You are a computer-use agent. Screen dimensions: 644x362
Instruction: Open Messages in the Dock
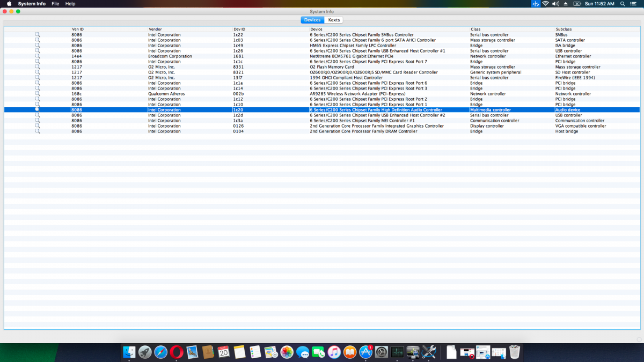303,352
